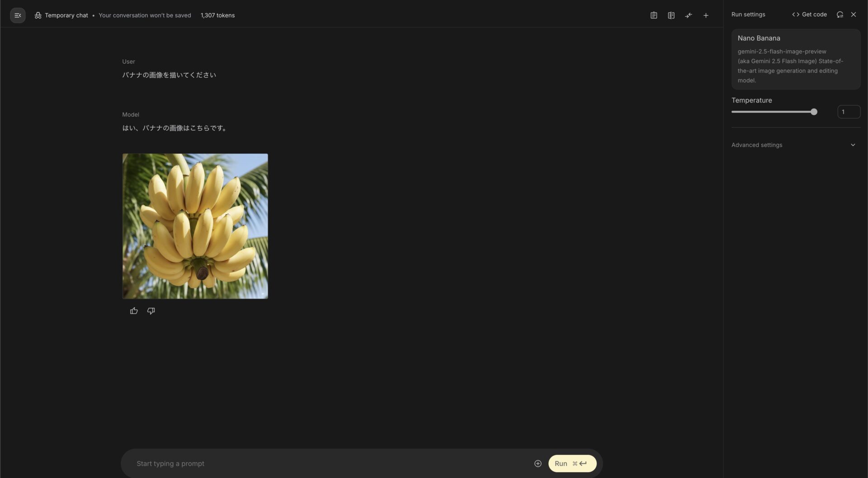The height and width of the screenshot is (478, 868).
Task: Start a new chat via the plus icon
Action: click(706, 15)
